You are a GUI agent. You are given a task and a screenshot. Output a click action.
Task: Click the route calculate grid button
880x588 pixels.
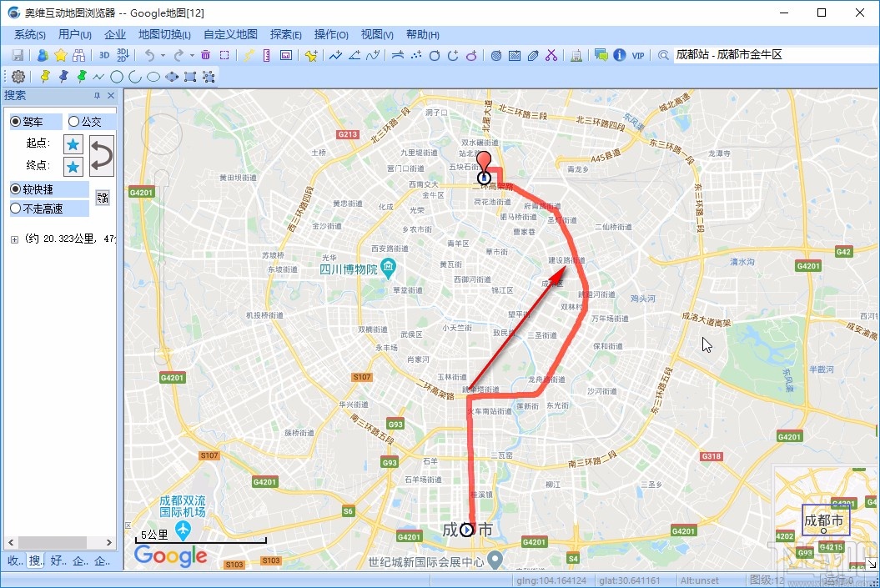[102, 198]
